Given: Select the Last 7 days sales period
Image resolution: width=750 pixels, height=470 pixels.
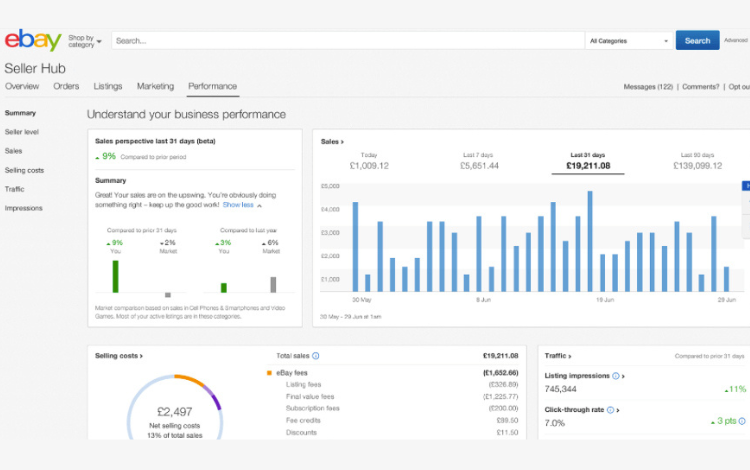Looking at the screenshot, I should (x=478, y=161).
